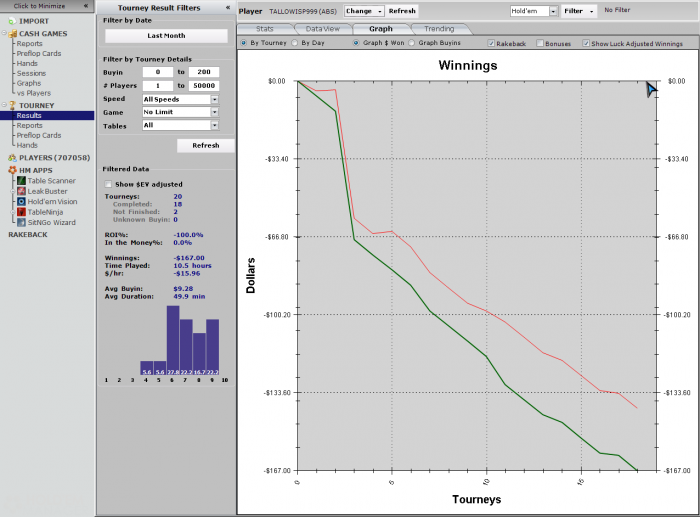The image size is (700, 517).
Task: Click the Tourney trophy icon
Action: click(12, 105)
